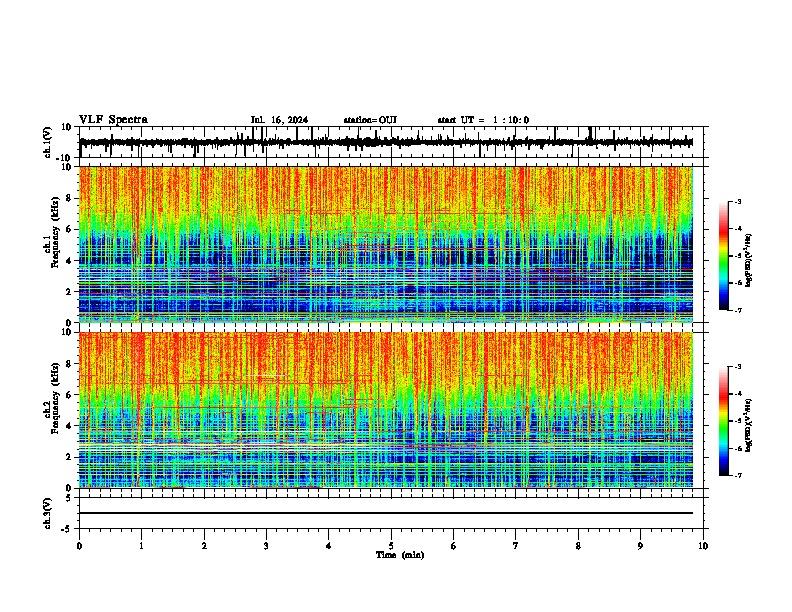This screenshot has height=612, width=792.
Task: Click the "ch.1(V)" waveform axis label
Action: (48, 142)
